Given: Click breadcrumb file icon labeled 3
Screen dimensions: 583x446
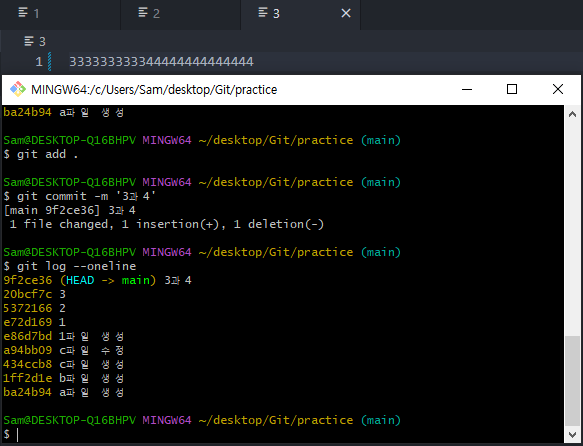Looking at the screenshot, I should click(29, 41).
